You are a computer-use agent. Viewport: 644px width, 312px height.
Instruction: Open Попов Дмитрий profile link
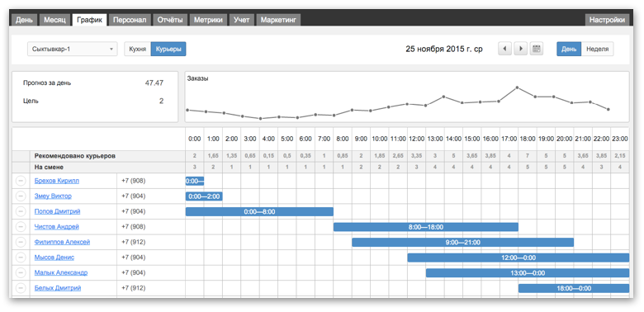[x=57, y=211]
